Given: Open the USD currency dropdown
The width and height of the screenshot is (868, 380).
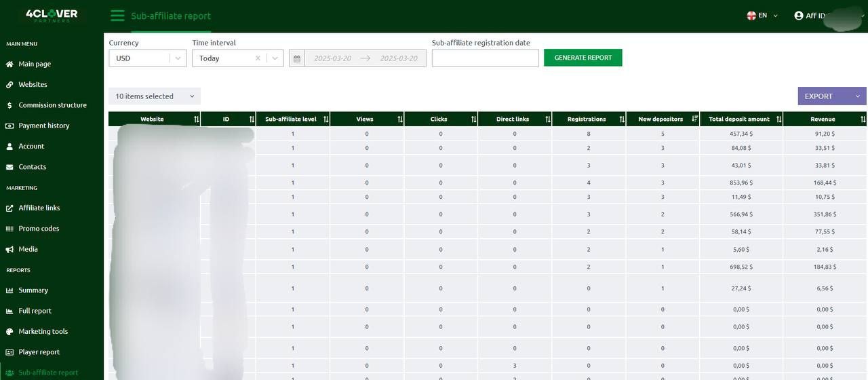Looking at the screenshot, I should tap(147, 58).
